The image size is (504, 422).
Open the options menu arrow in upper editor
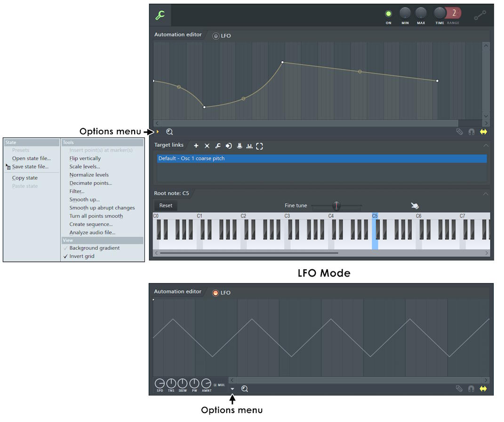(158, 132)
